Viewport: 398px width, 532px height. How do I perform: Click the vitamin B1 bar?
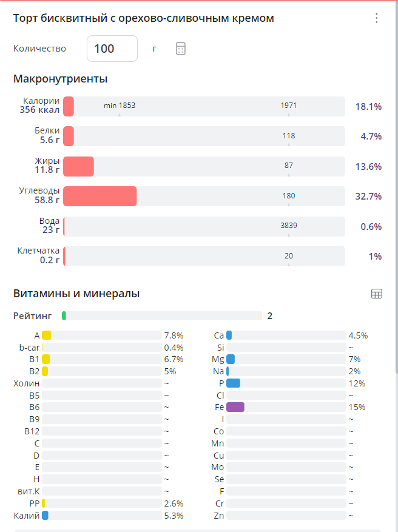[x=101, y=359]
